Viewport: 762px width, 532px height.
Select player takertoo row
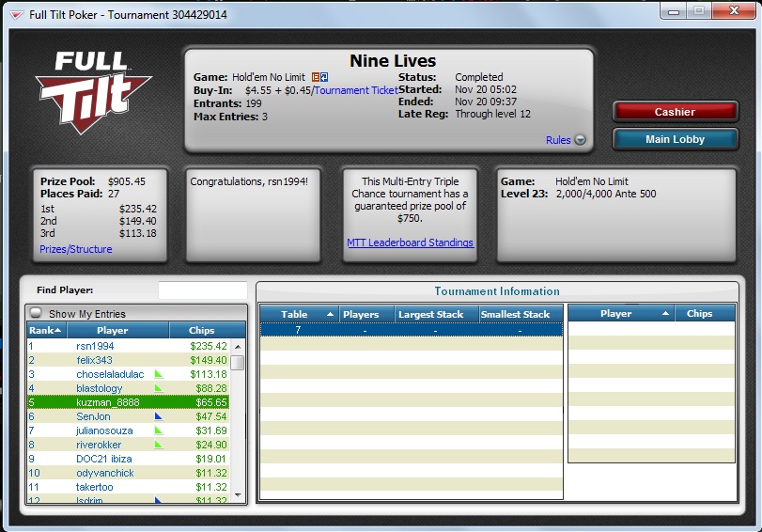pyautogui.click(x=129, y=487)
